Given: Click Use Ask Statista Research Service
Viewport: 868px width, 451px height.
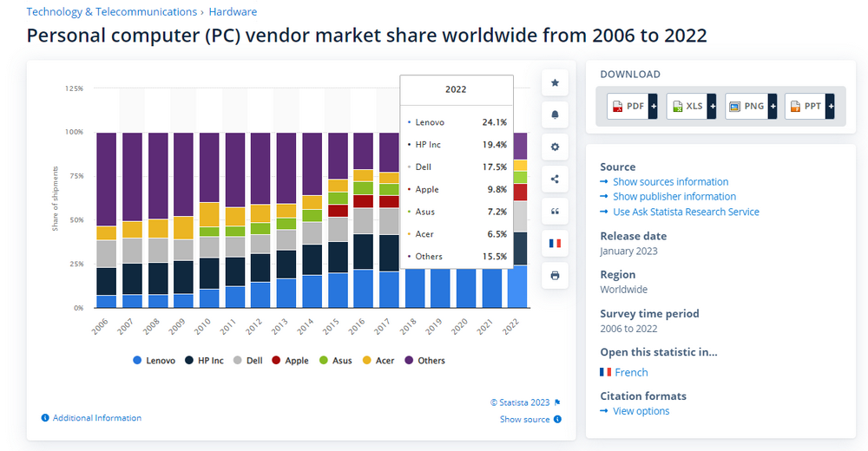Looking at the screenshot, I should click(x=686, y=212).
